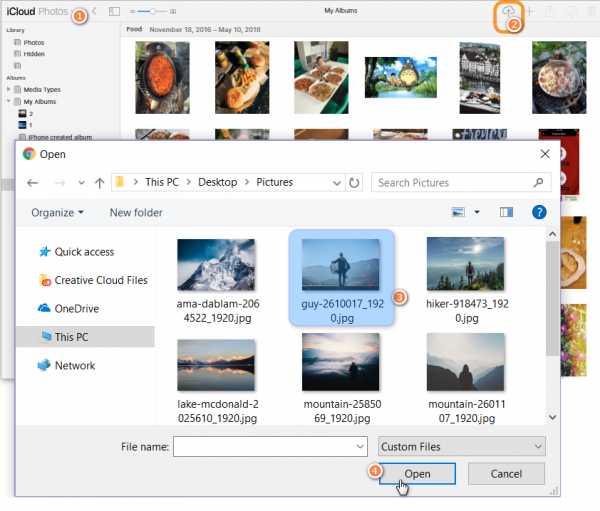Open the hot dog sandwich photo in iCloud
This screenshot has width=600, height=511.
[x=242, y=77]
